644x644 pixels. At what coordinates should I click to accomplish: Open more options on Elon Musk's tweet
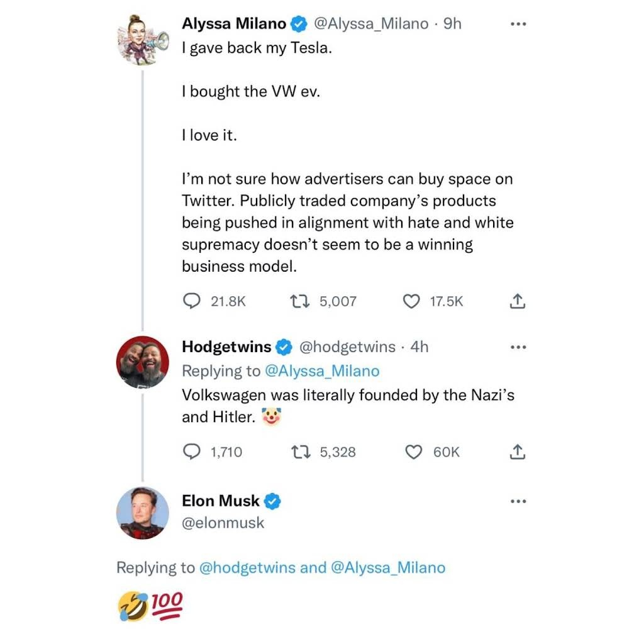tap(518, 501)
